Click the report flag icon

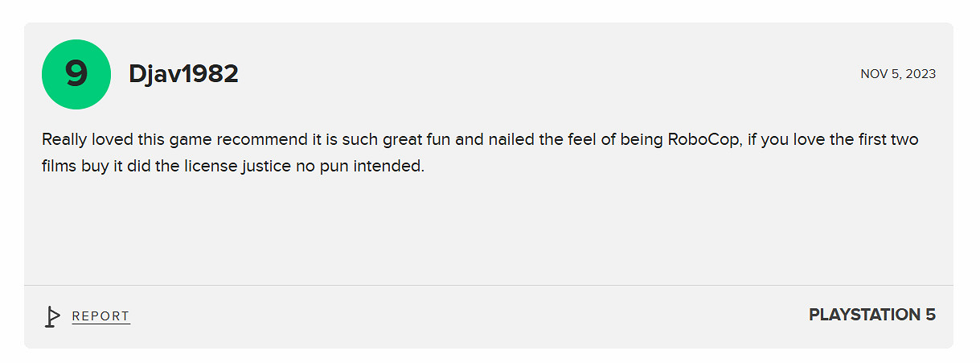(52, 316)
